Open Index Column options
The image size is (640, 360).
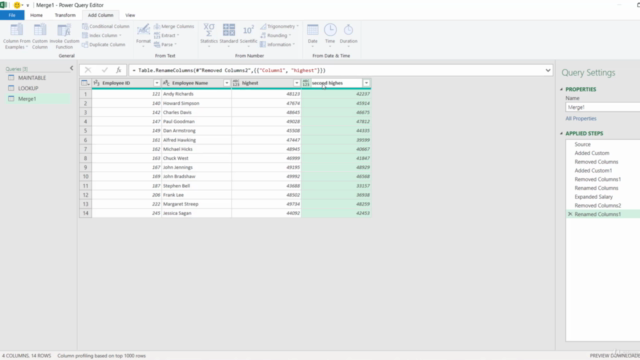coord(102,36)
